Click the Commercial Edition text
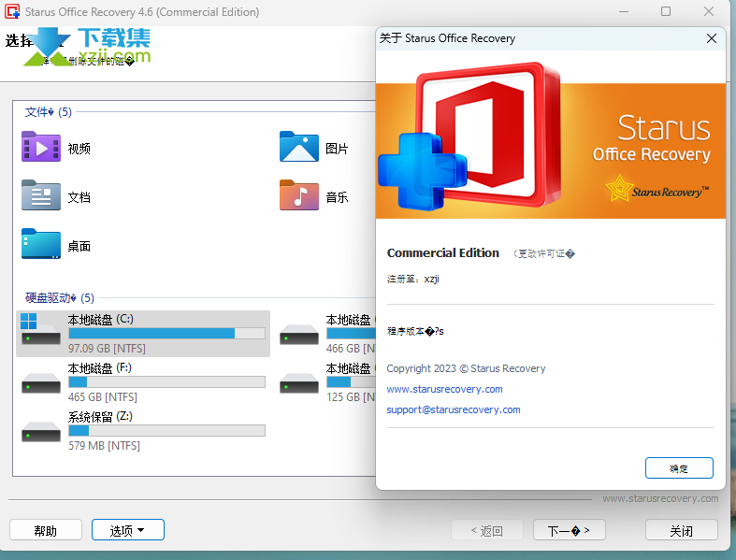This screenshot has height=560, width=736. [x=442, y=252]
